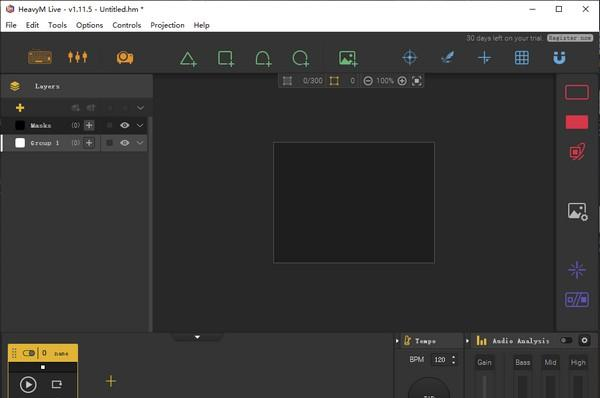Open the image settings icon in right sidebar

(x=577, y=212)
